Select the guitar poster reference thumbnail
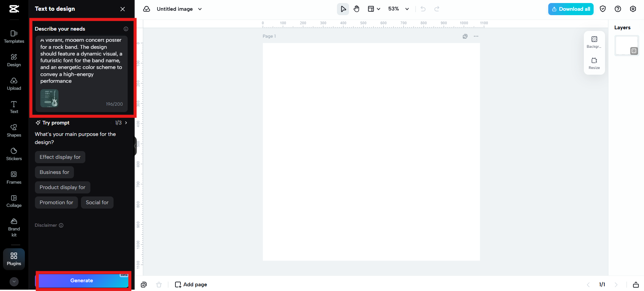Viewport: 644px width, 291px height. tap(49, 98)
